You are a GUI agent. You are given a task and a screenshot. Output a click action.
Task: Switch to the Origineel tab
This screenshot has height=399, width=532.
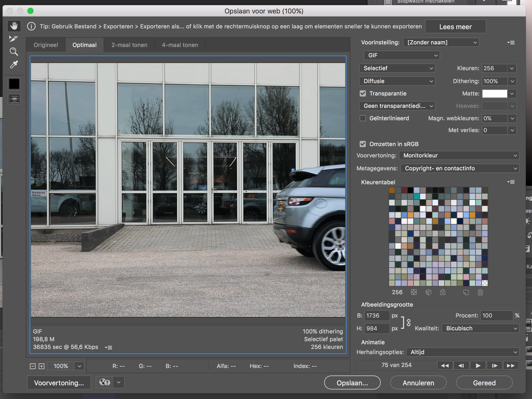46,45
